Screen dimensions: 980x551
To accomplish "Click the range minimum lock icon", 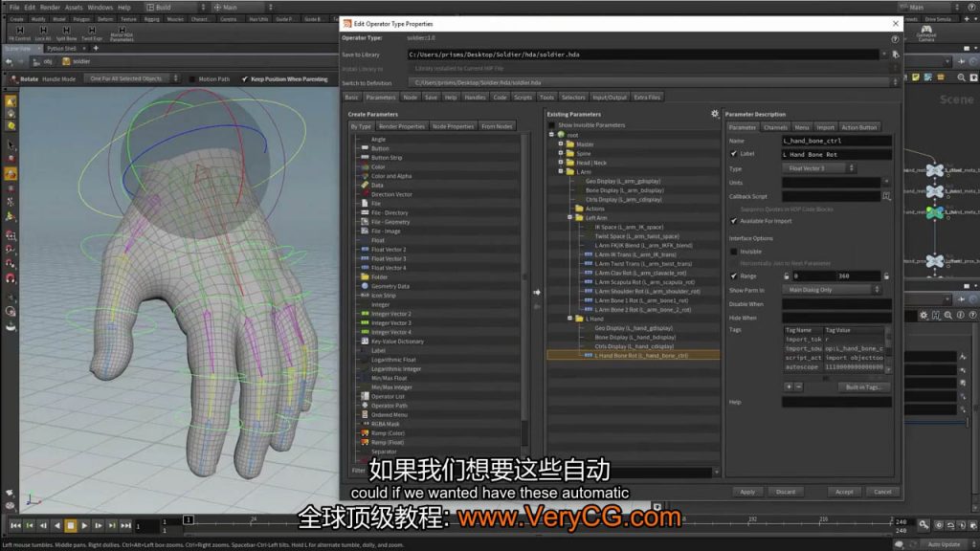I will [787, 276].
